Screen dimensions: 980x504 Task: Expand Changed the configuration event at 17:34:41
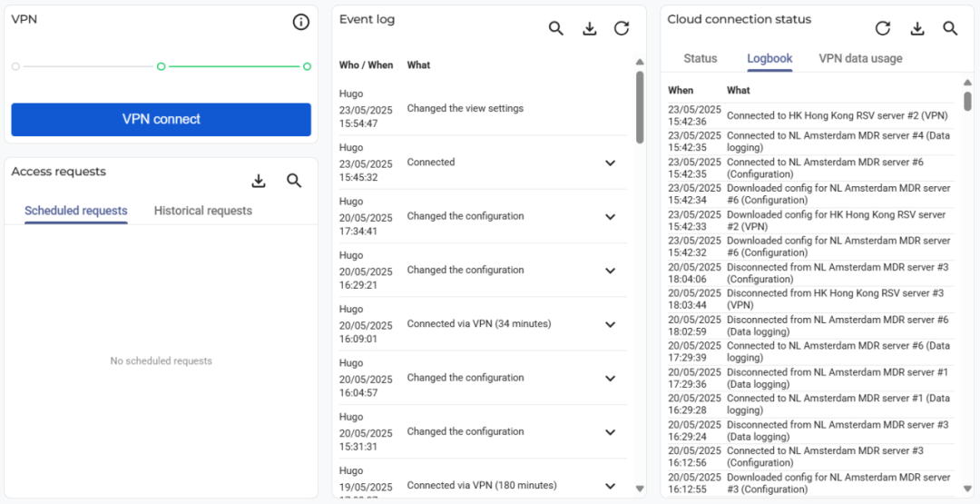(x=610, y=217)
